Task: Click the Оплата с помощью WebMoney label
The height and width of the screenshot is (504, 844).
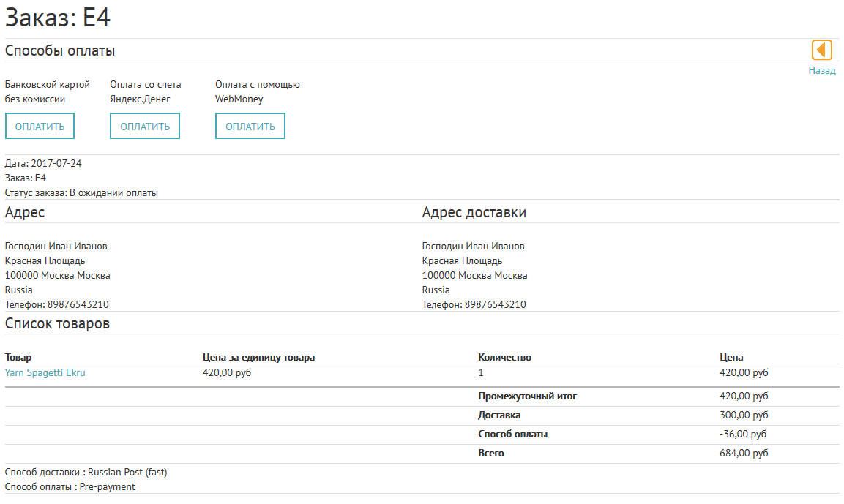Action: [257, 91]
